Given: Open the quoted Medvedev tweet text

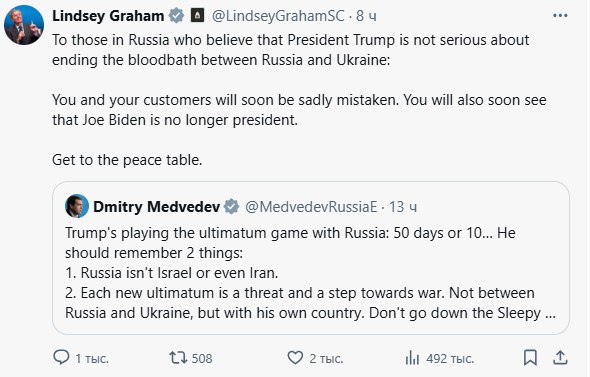Looking at the screenshot, I should coord(310,273).
